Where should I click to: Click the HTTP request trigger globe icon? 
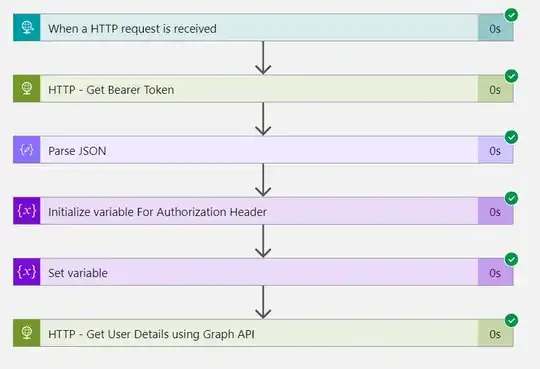pyautogui.click(x=27, y=28)
